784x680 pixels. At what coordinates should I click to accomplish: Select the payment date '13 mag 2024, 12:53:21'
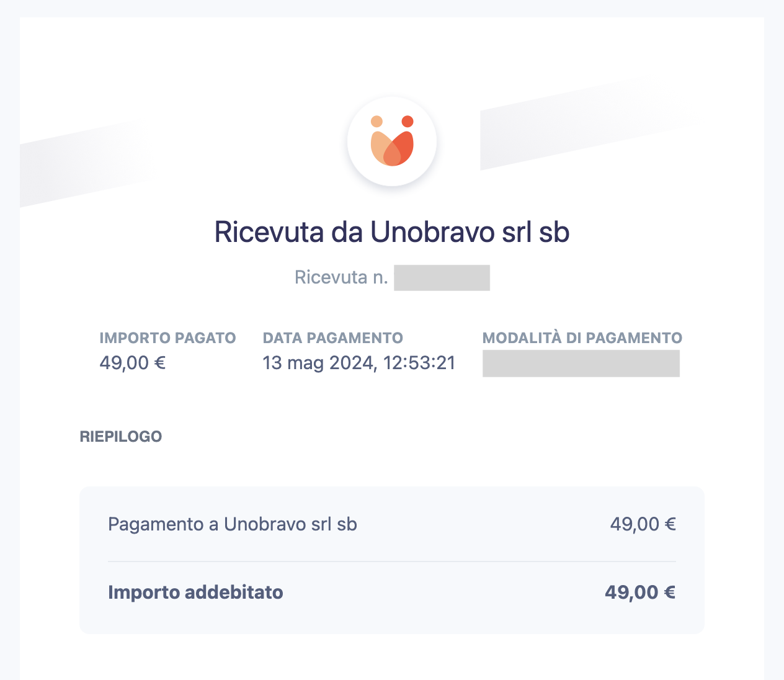point(359,362)
